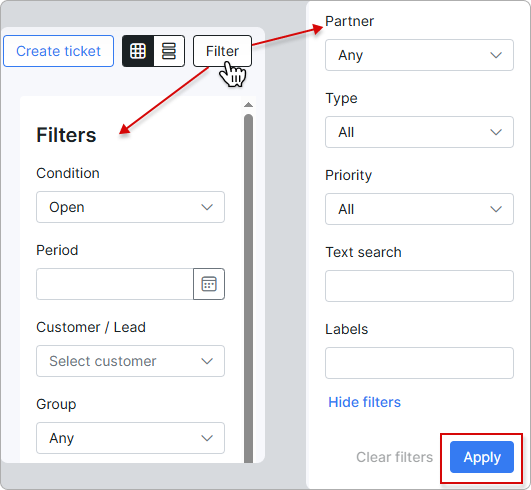Click the Hide filters link
The height and width of the screenshot is (490, 531).
tap(364, 402)
